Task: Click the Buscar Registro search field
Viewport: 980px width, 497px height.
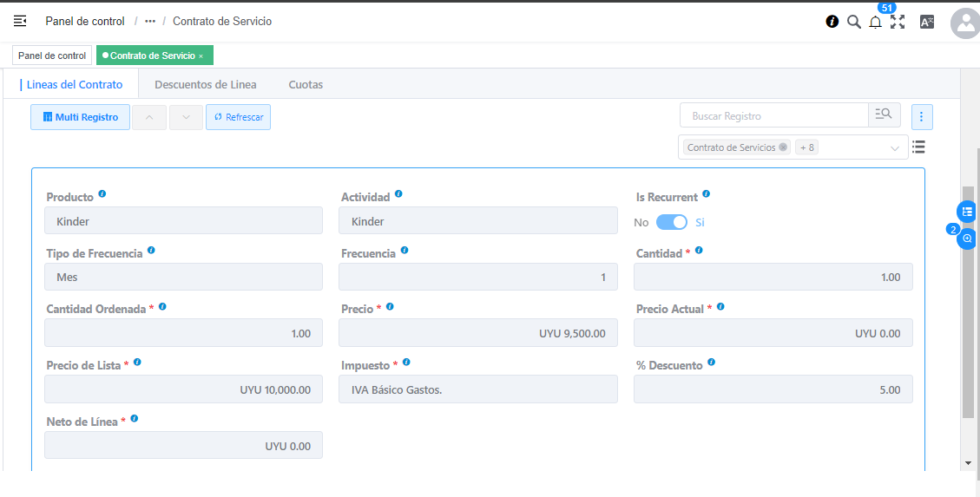Action: 774,115
